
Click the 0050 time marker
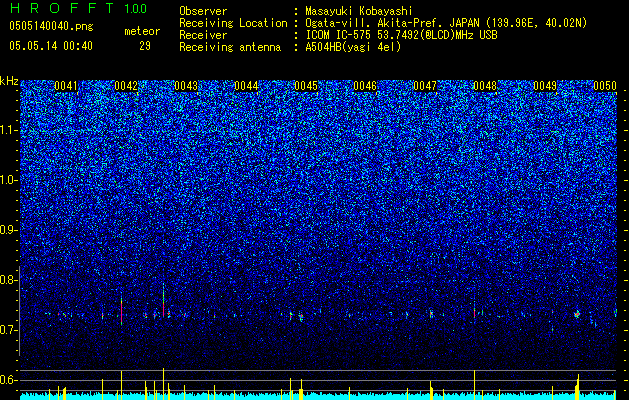(x=605, y=86)
